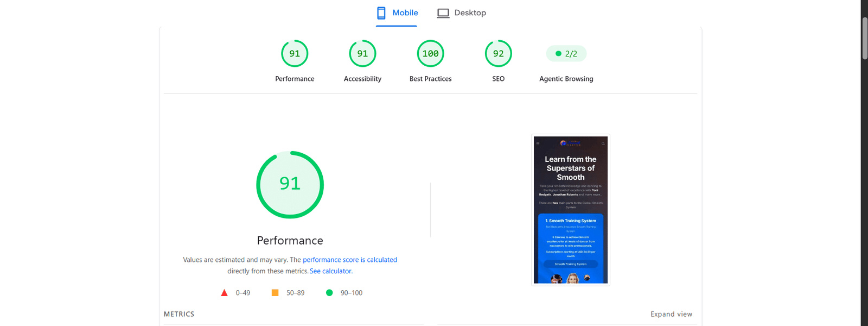868x326 pixels.
Task: Open the 'See calculator' link
Action: (330, 271)
